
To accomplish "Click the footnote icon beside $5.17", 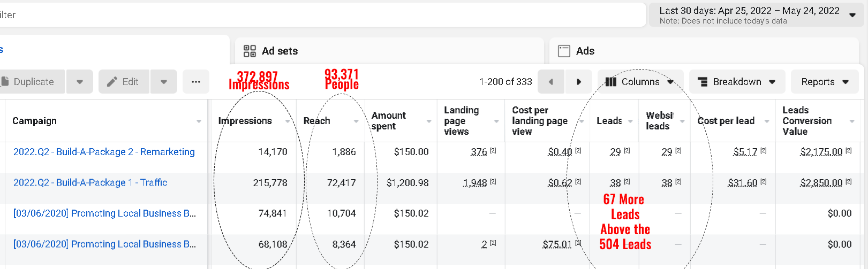I will point(764,151).
